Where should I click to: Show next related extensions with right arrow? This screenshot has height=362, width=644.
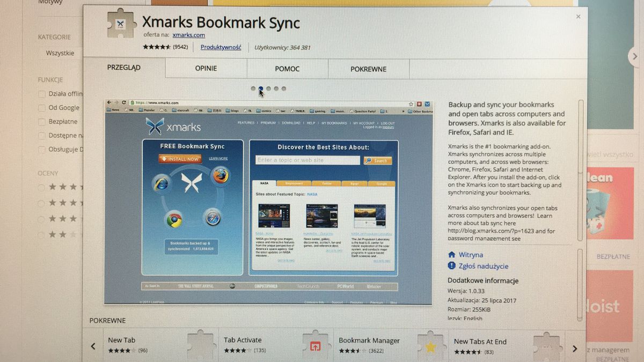click(x=575, y=349)
